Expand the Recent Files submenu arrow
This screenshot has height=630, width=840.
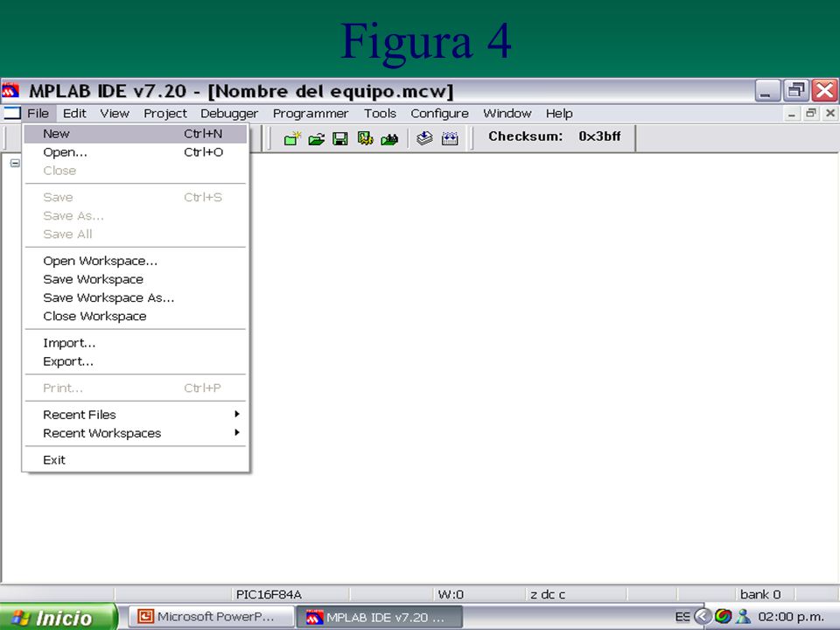coord(237,414)
